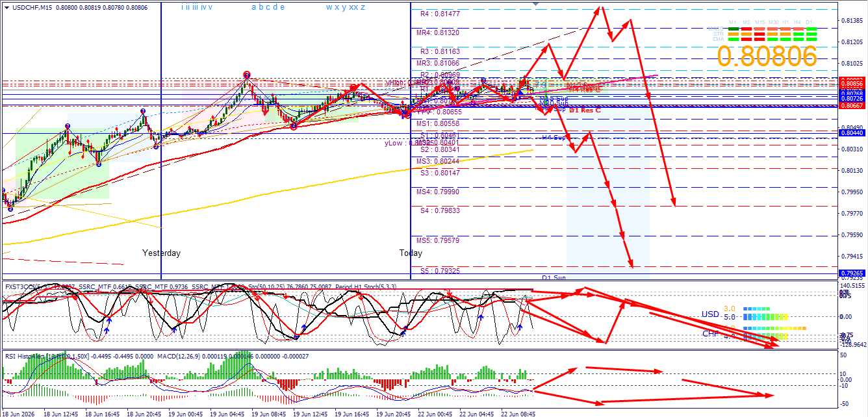The image size is (868, 417).
Task: Click the 19 Jun 12:45 time label
Action: [x=310, y=413]
